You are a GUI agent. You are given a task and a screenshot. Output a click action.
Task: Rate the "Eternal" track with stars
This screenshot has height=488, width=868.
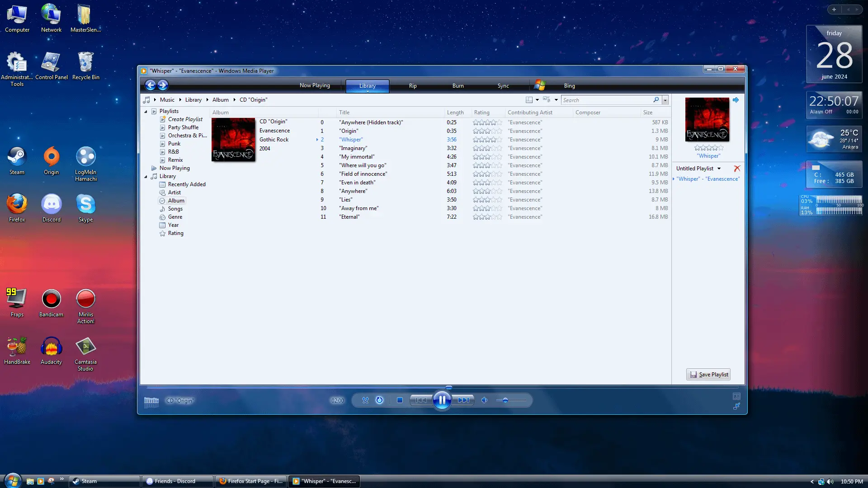tap(487, 217)
